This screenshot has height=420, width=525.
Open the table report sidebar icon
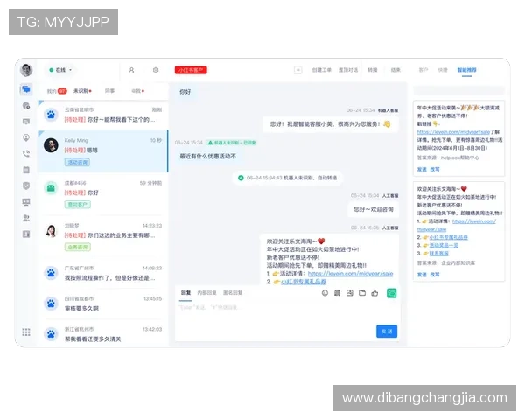(x=26, y=234)
